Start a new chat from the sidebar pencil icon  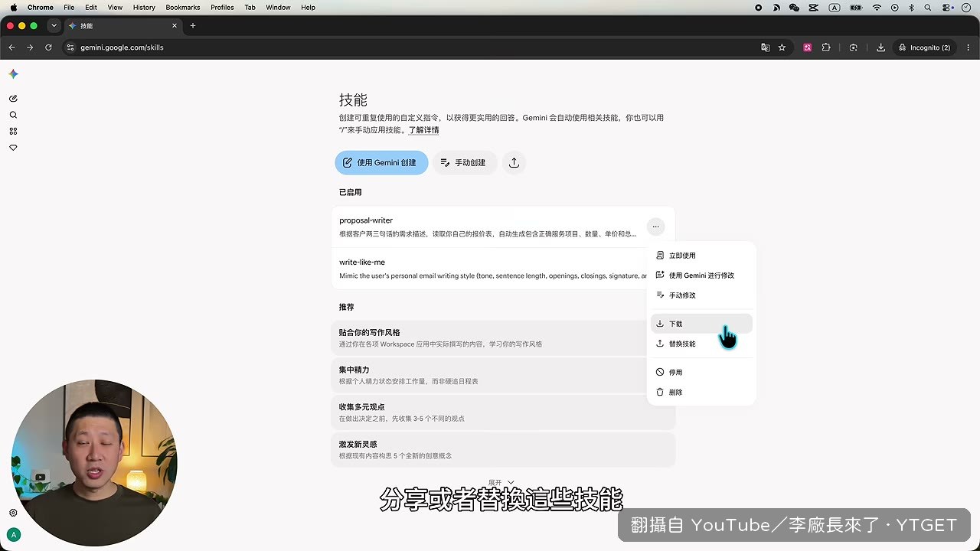(x=13, y=99)
